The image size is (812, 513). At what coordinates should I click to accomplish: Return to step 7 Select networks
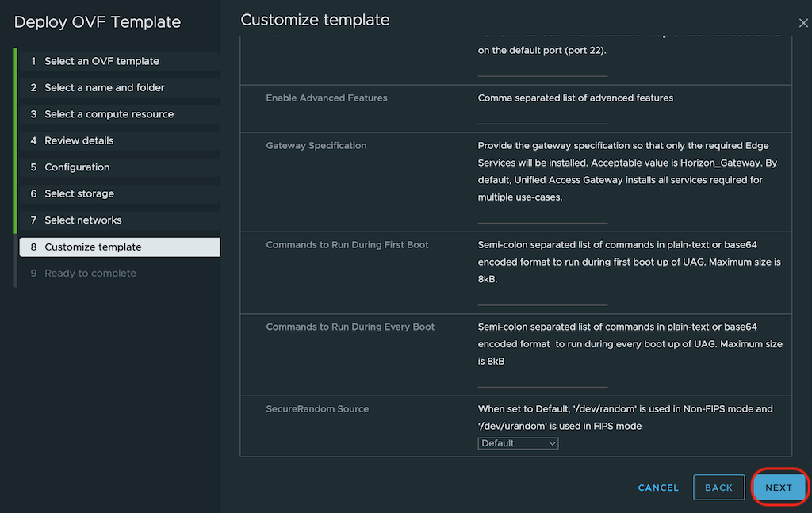tap(83, 220)
